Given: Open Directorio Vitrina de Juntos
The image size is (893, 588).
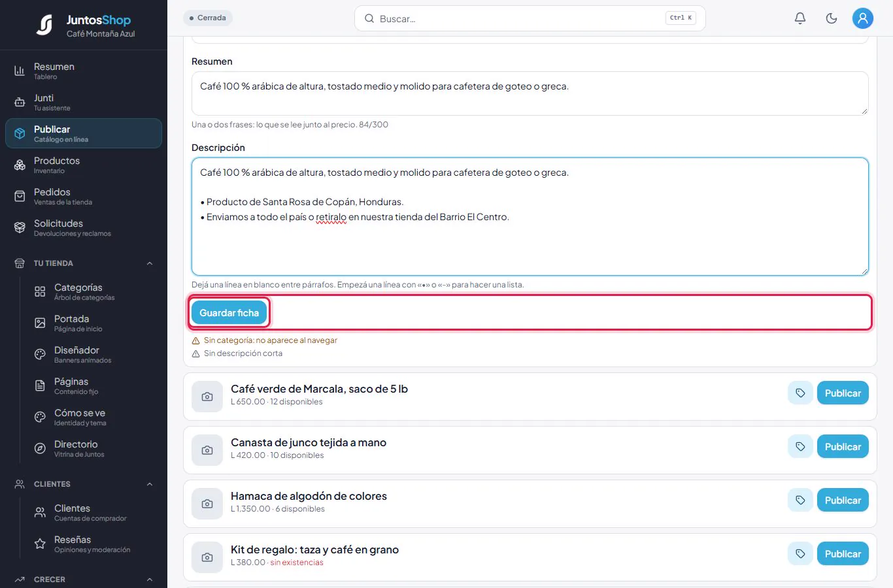Looking at the screenshot, I should 93,448.
